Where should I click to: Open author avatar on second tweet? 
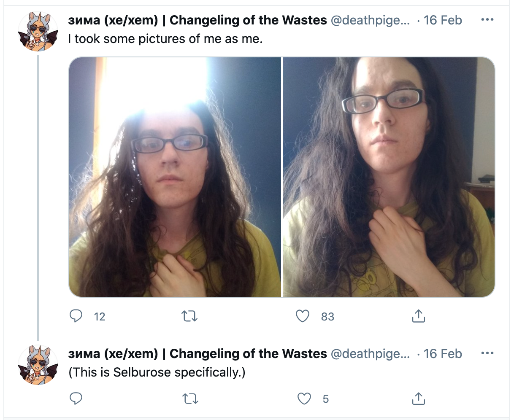click(38, 365)
